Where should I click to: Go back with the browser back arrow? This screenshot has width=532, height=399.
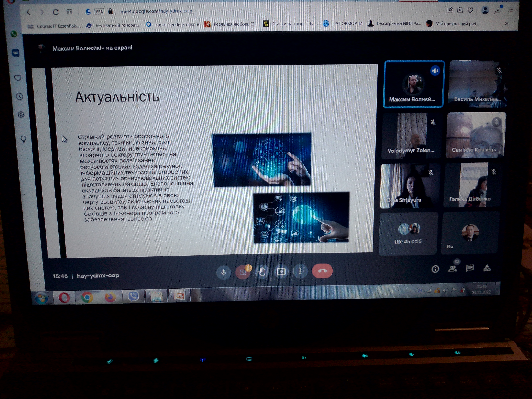(x=29, y=12)
